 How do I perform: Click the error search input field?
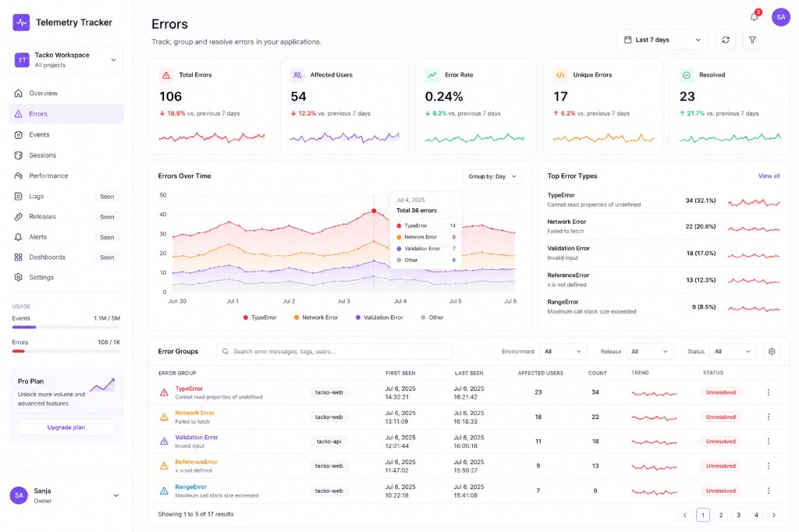click(x=334, y=351)
